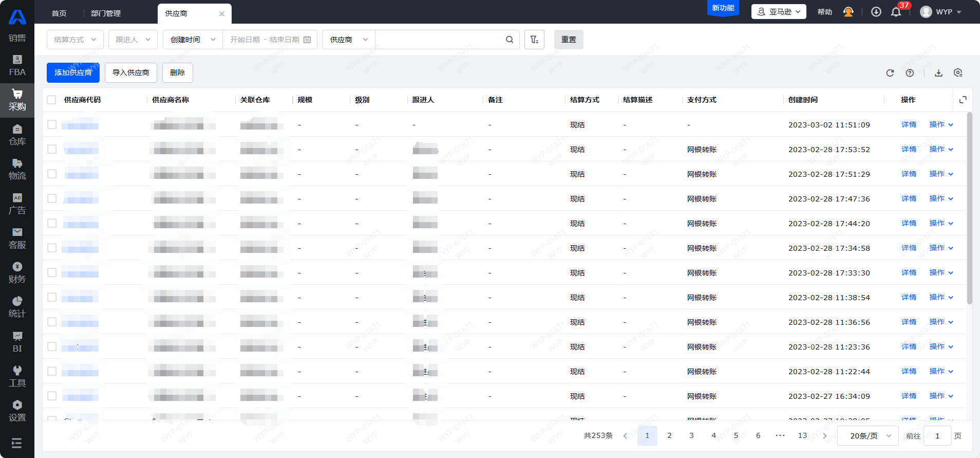Open the 物流 sidebar module
Image resolution: width=980 pixels, height=458 pixels.
[17, 169]
